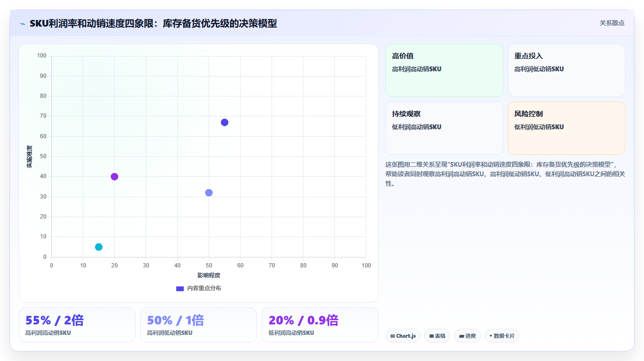644x361 pixels.
Task: Open the 高价值 quadrant card
Action: (x=444, y=70)
